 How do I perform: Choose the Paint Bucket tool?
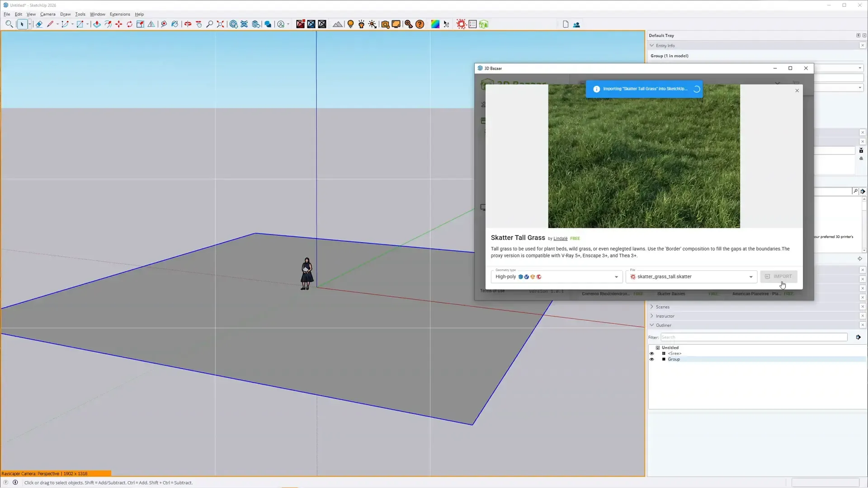(x=175, y=24)
